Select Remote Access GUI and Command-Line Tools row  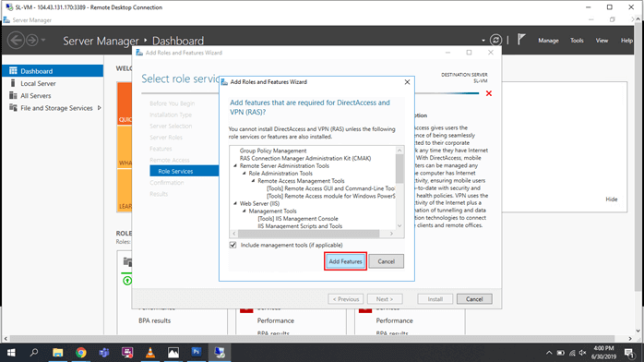[x=330, y=188]
